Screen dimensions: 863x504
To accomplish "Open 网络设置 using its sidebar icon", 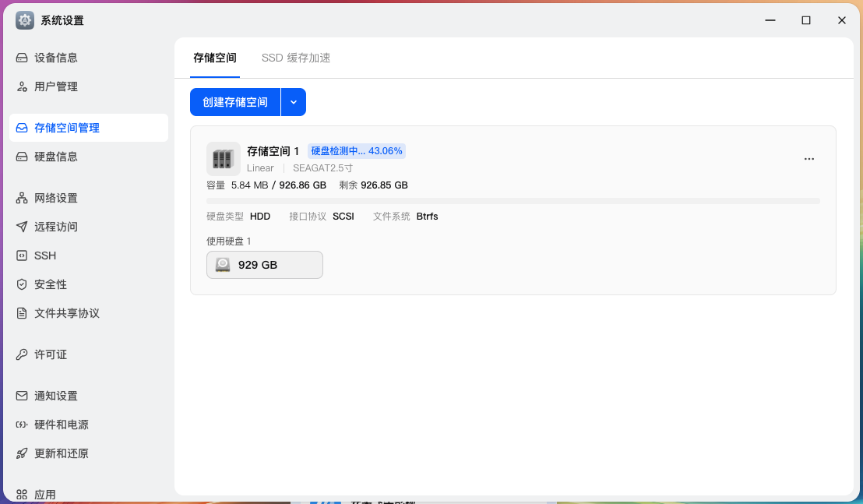I will pyautogui.click(x=21, y=198).
